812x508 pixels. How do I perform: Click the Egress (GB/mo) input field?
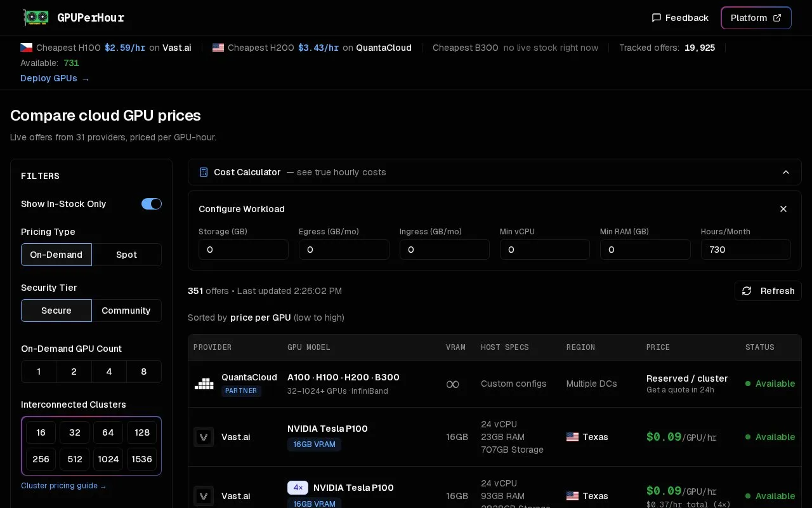pyautogui.click(x=344, y=250)
